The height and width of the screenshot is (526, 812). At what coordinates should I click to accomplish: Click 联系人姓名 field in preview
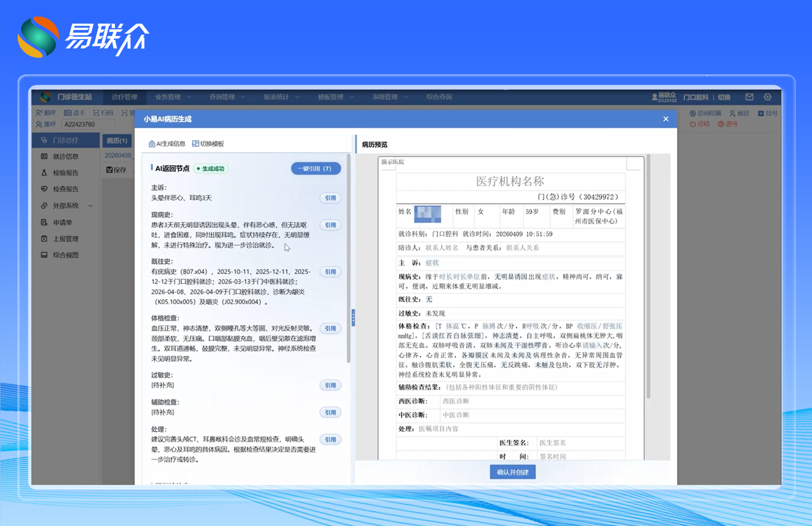click(442, 247)
